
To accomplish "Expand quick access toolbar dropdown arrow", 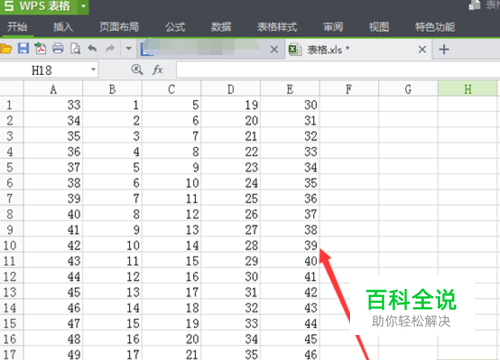I will coord(128,49).
